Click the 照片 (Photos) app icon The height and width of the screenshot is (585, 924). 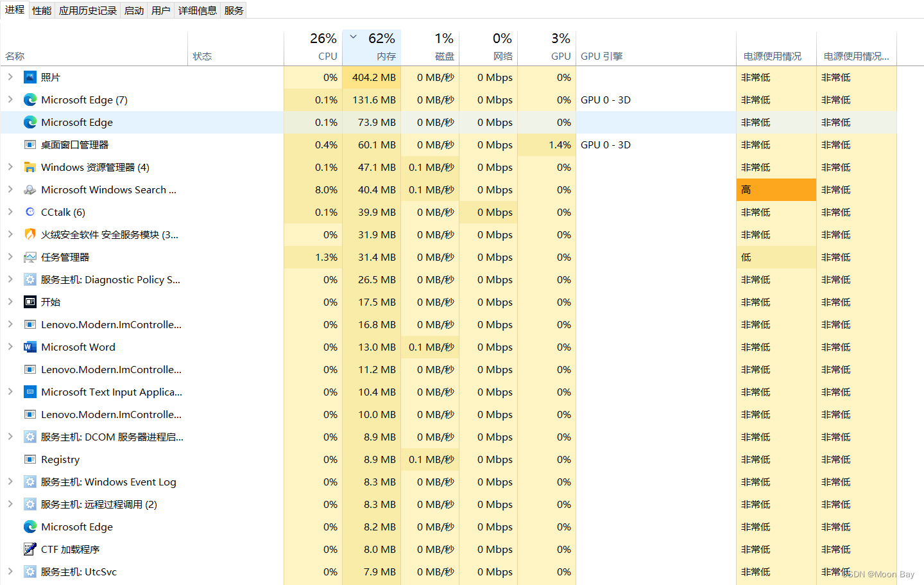point(30,77)
